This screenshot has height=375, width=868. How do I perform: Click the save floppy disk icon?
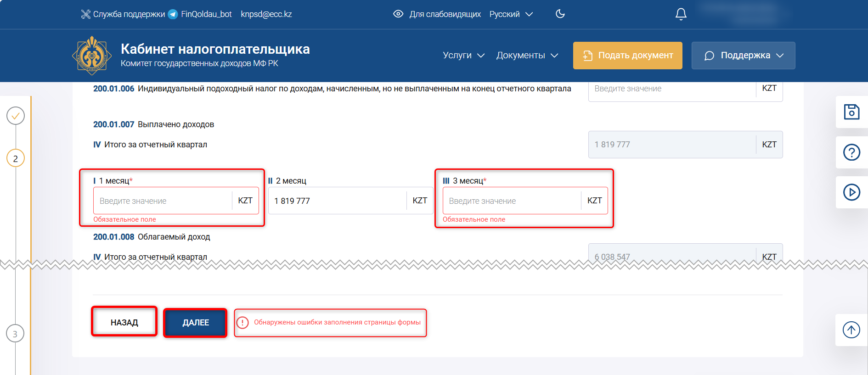point(851,112)
